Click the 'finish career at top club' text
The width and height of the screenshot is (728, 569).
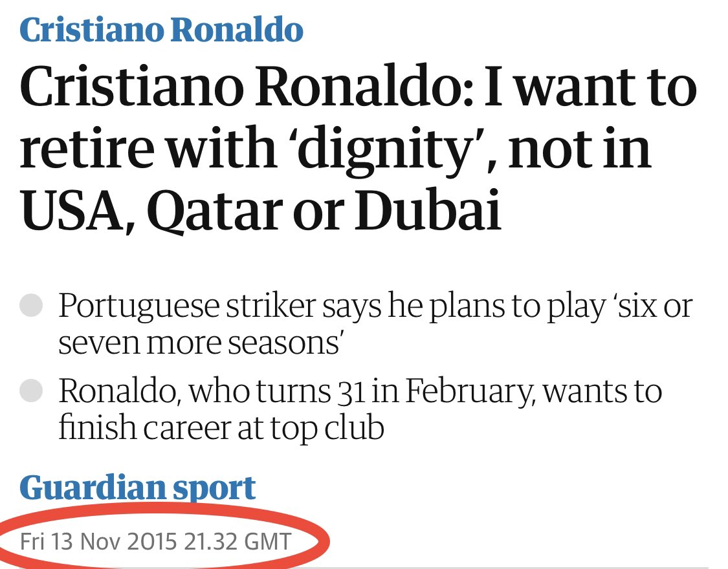pos(221,428)
